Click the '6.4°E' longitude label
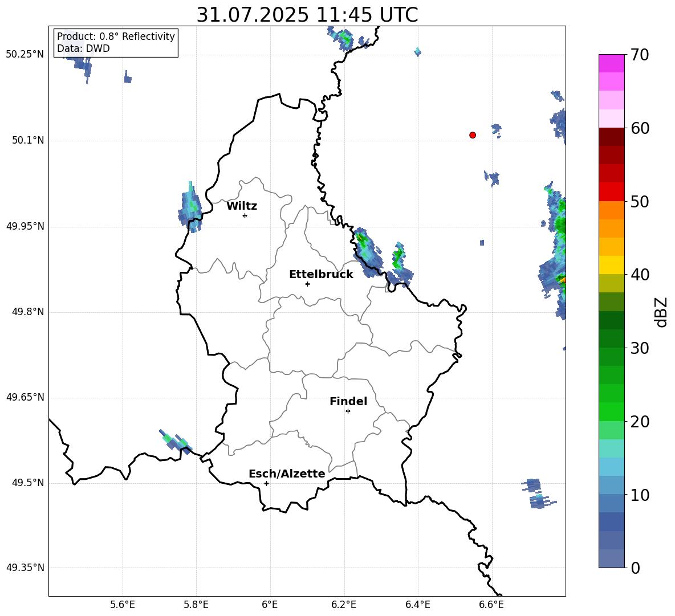Image resolution: width=675 pixels, height=616 pixels. pos(417,605)
